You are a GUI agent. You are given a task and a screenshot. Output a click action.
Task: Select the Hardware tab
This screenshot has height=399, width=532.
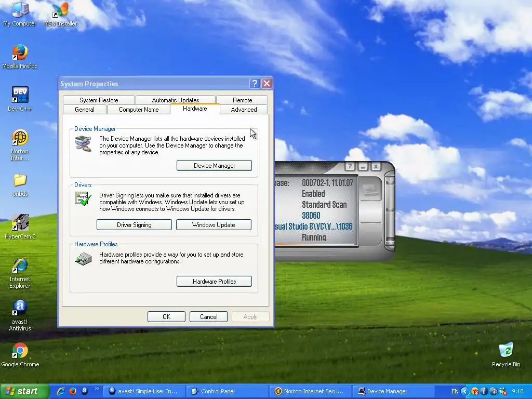coord(195,109)
